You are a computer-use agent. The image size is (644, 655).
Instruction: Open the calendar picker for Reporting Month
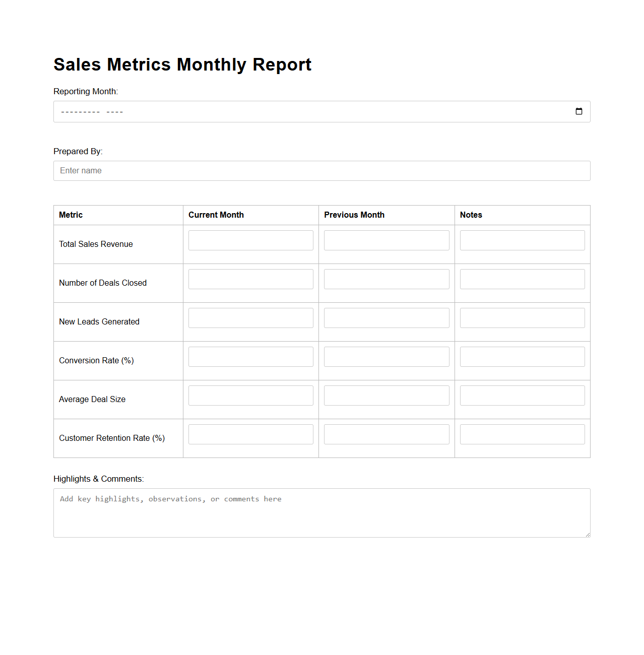[x=578, y=111]
